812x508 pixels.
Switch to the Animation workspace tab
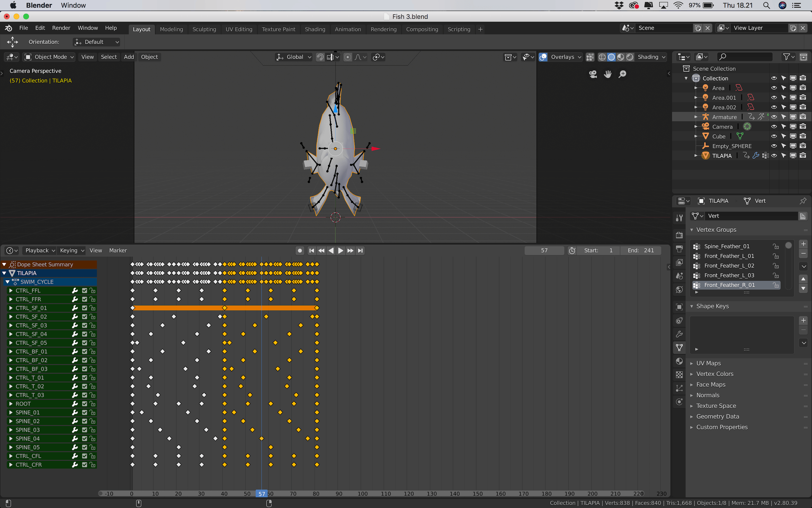pos(348,29)
